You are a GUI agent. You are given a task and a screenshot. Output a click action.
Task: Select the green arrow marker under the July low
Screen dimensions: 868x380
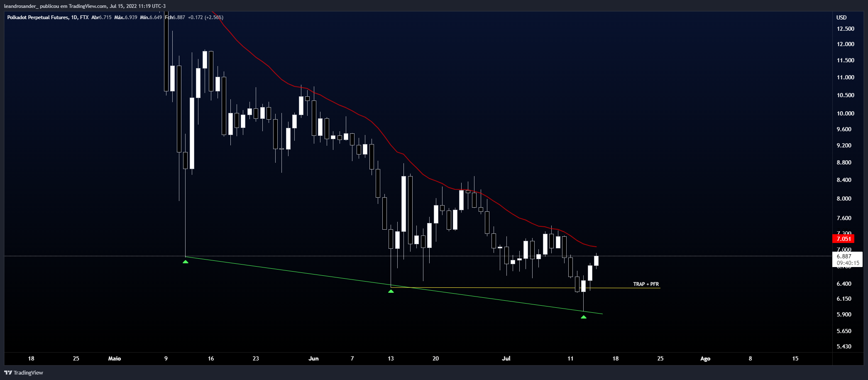pos(584,317)
